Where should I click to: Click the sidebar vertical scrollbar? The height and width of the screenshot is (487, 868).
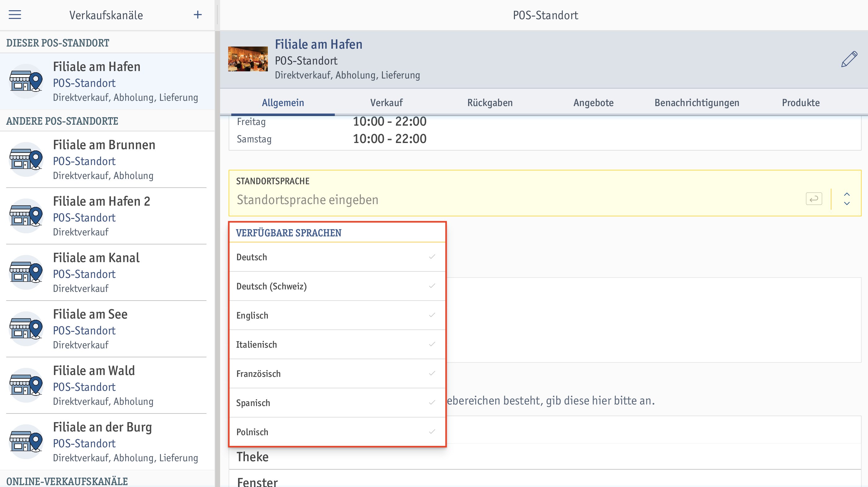coord(217,259)
